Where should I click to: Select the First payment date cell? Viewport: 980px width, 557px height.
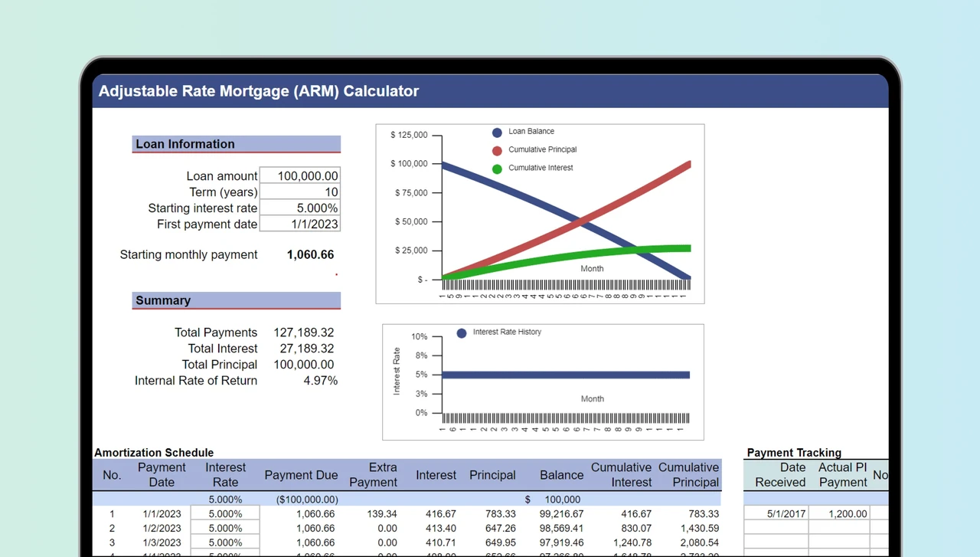[x=299, y=224]
